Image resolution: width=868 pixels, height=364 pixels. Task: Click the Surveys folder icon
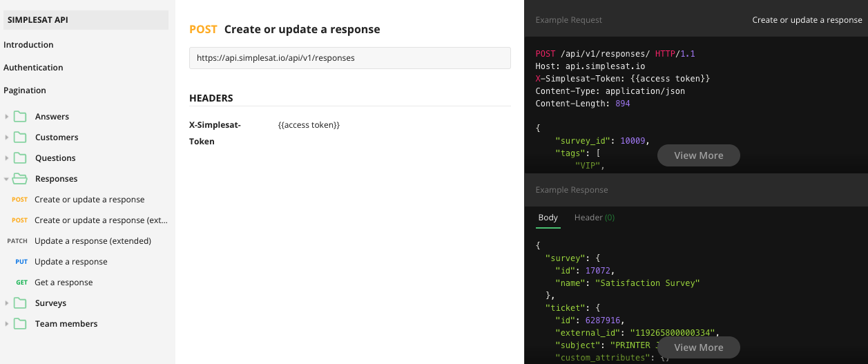[x=20, y=303]
